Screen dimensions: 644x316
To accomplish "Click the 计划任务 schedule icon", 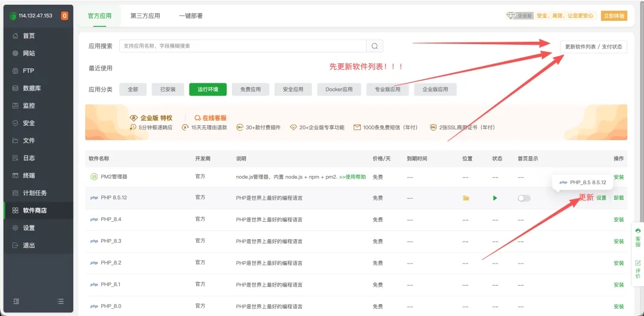I will point(15,193).
